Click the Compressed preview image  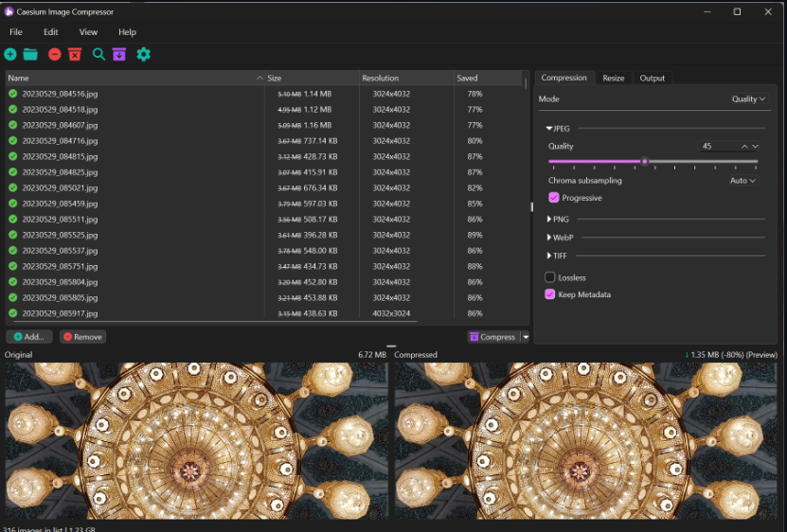[x=585, y=441]
